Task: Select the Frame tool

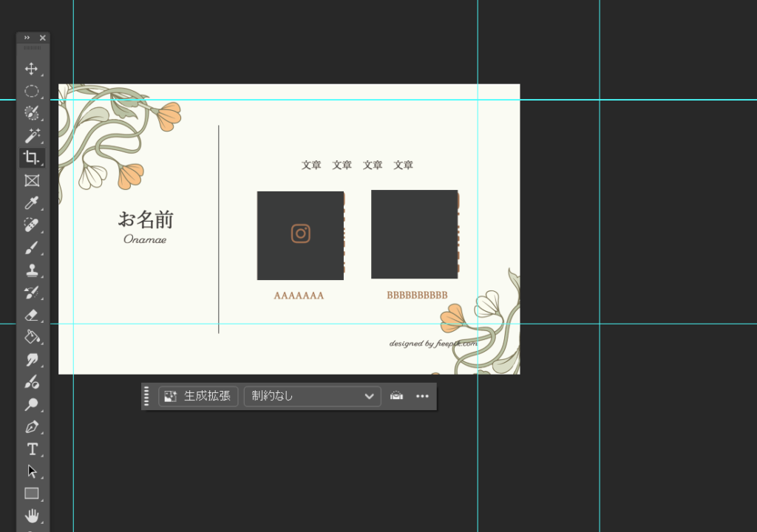Action: point(32,180)
